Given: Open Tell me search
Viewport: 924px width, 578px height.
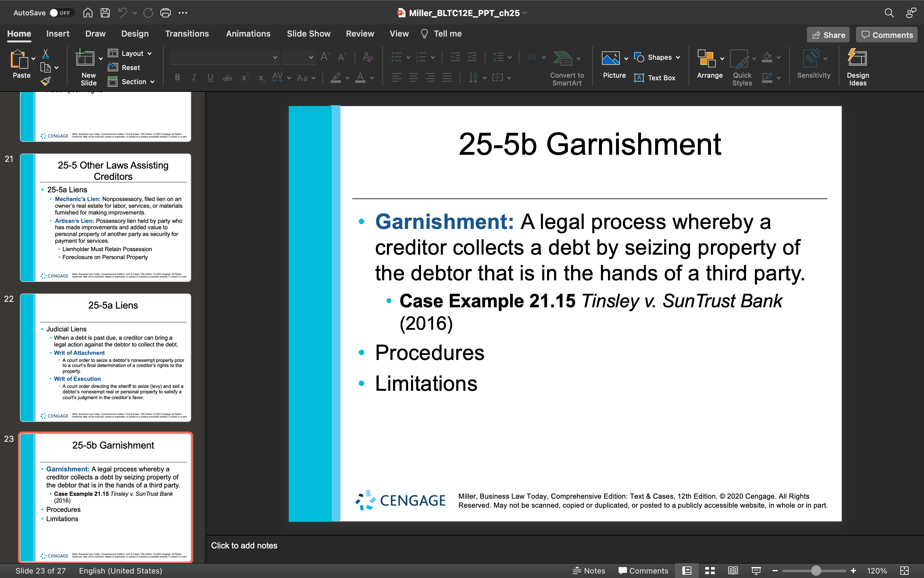Looking at the screenshot, I should 441,34.
